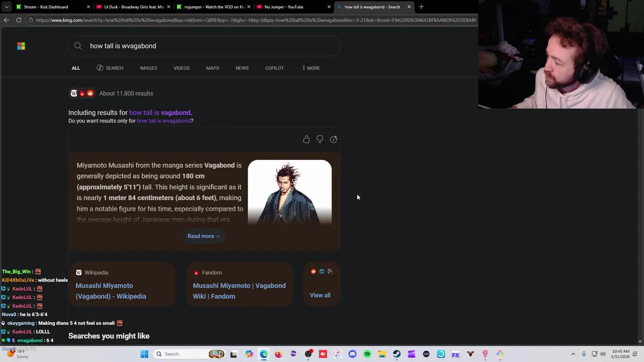644x362 pixels.
Task: Click the source icons beside result count
Action: (x=82, y=94)
